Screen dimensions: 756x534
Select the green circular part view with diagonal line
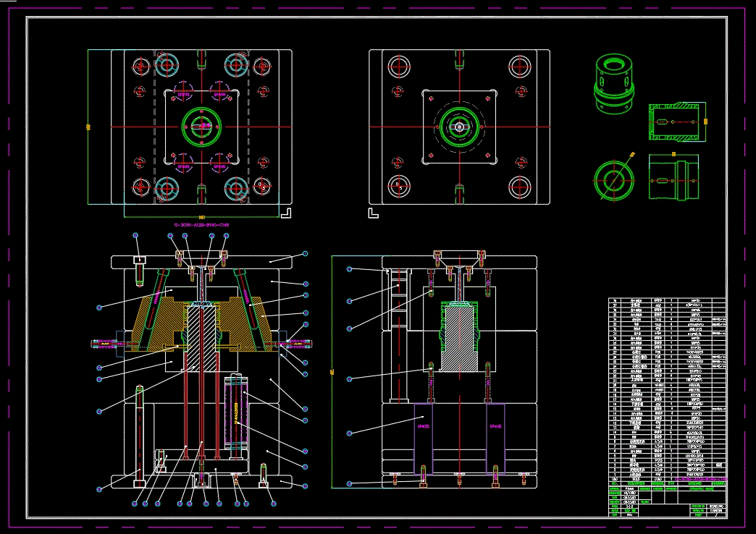614,179
